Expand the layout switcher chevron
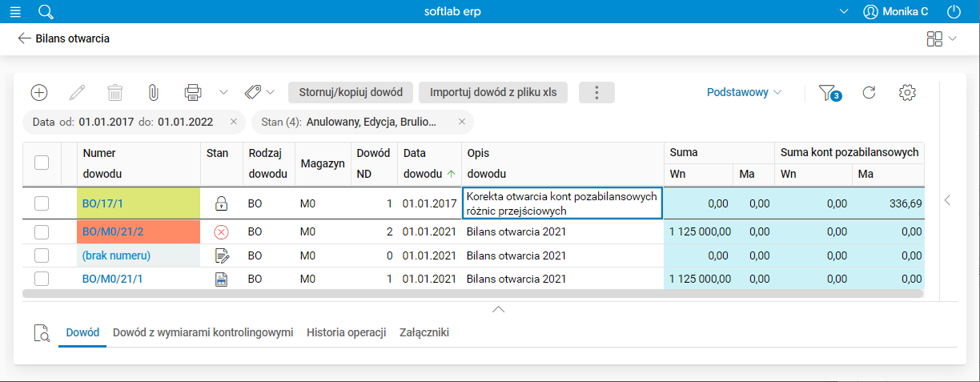 (x=952, y=38)
